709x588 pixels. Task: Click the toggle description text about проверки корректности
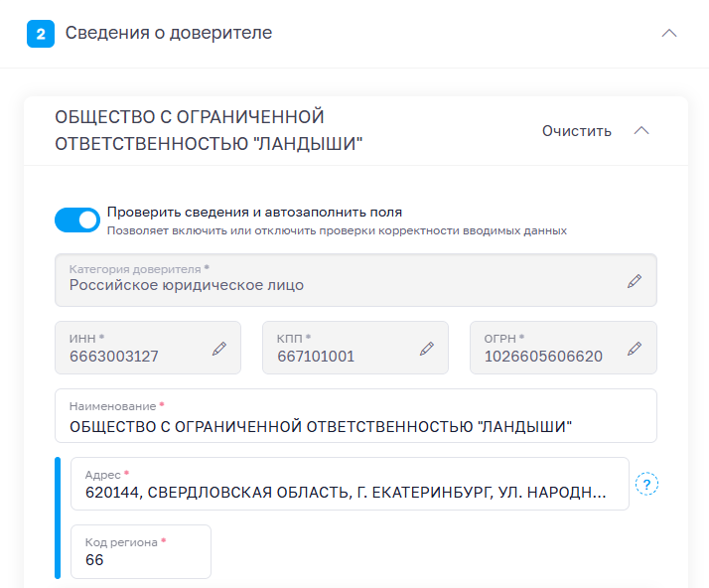pyautogui.click(x=337, y=230)
